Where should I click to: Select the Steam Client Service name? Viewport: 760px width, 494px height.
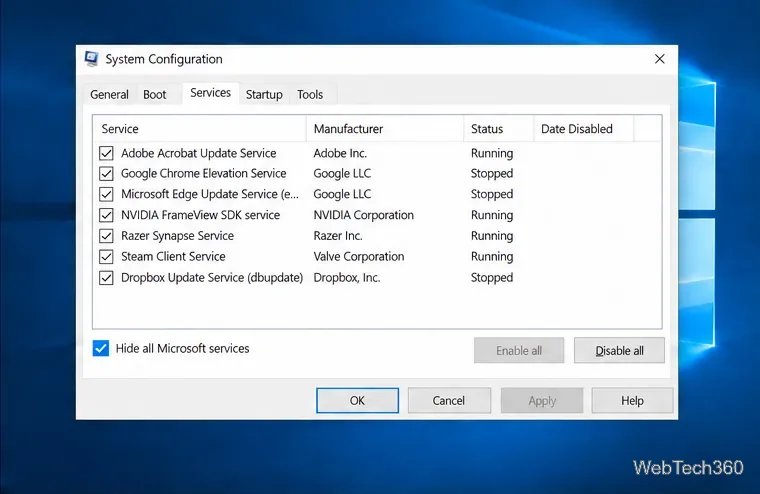pyautogui.click(x=173, y=256)
